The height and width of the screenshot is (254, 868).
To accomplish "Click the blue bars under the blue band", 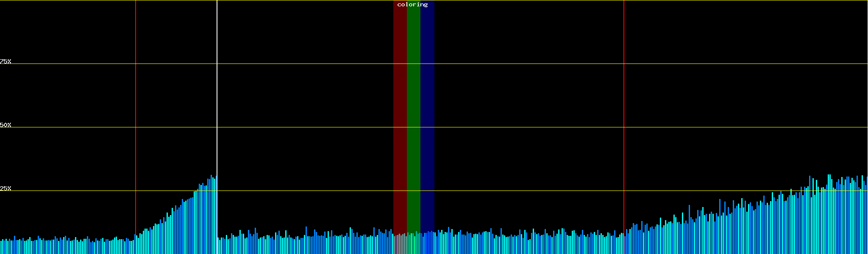I will click(x=428, y=243).
